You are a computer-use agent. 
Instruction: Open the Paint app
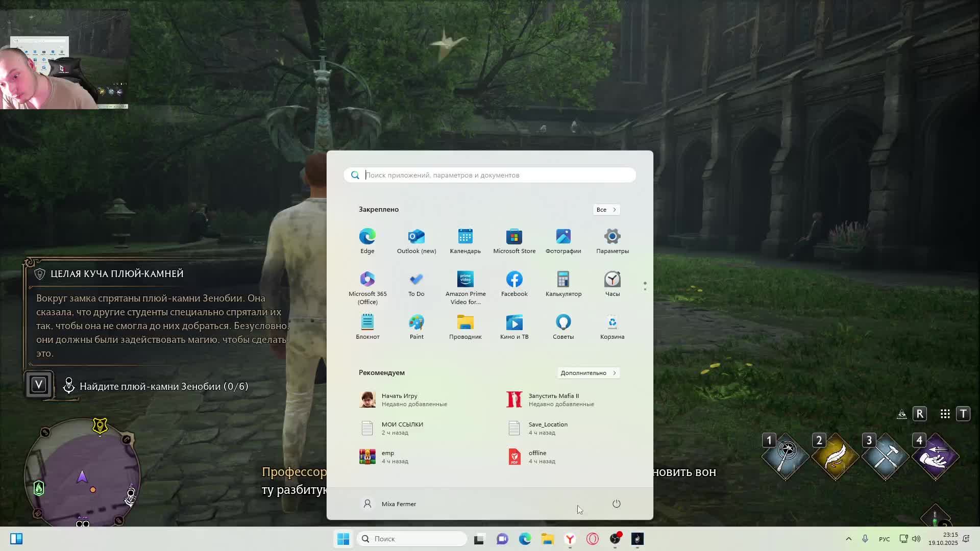416,327
